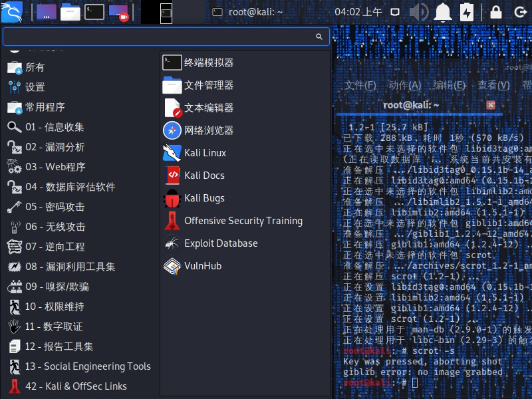
Task: Open Kali Linux link entry
Action: (x=245, y=153)
